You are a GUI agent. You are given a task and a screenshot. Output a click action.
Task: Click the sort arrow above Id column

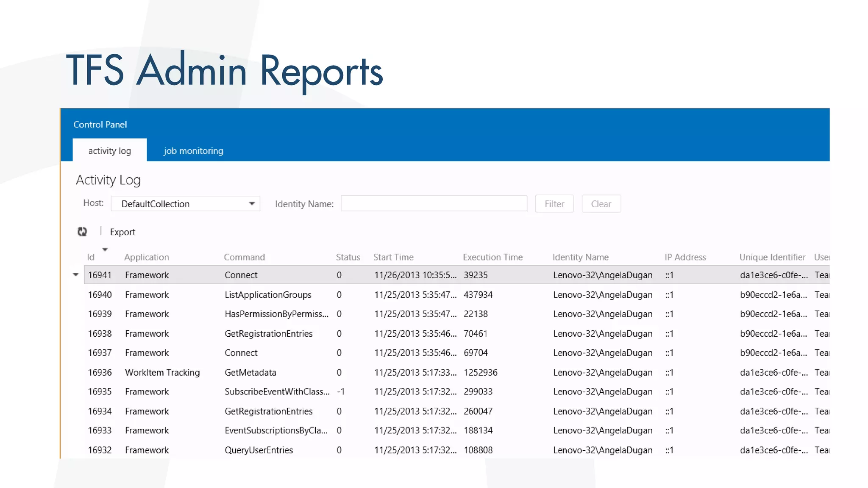105,250
